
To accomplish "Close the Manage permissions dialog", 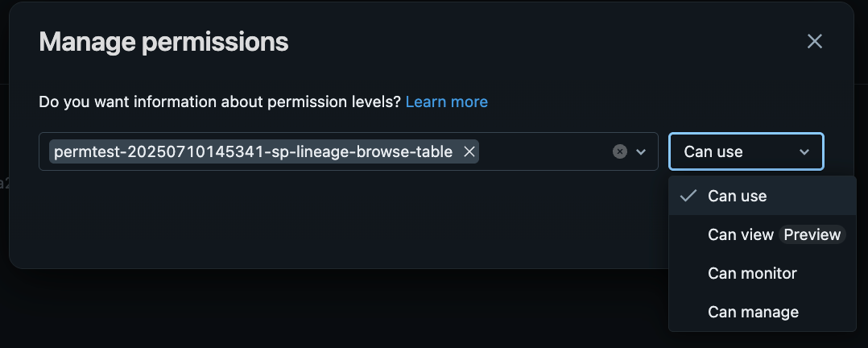I will pos(814,42).
